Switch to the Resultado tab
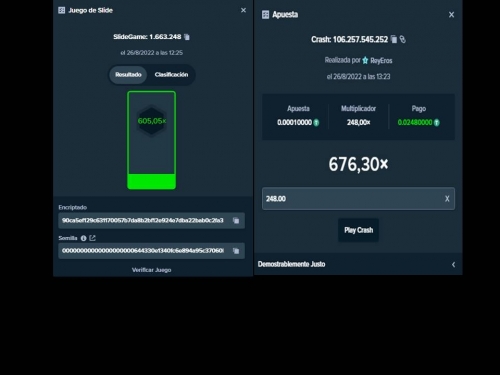Image resolution: width=500 pixels, height=375 pixels. pos(128,75)
